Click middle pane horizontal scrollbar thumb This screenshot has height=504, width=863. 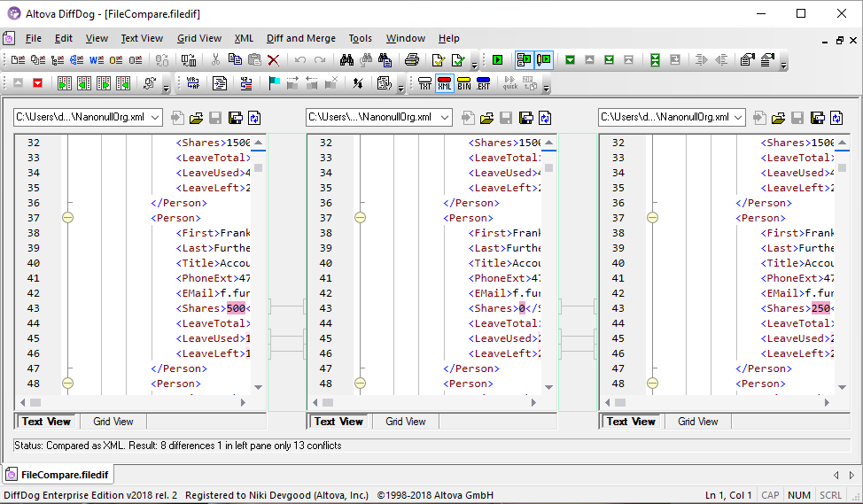328,403
